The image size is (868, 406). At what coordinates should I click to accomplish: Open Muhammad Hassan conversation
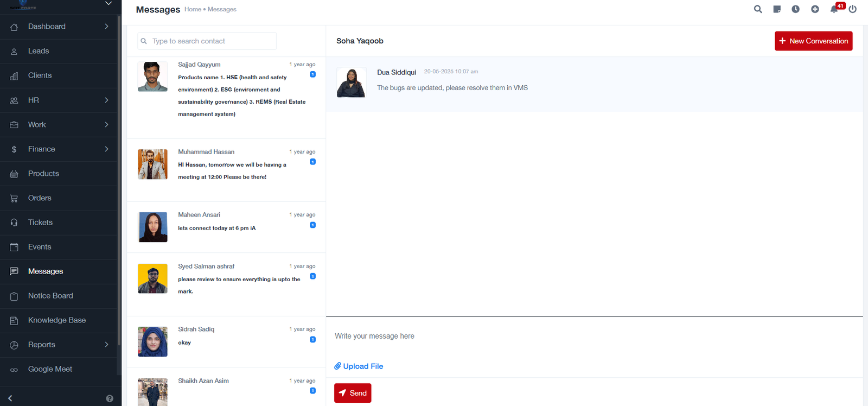pyautogui.click(x=226, y=170)
